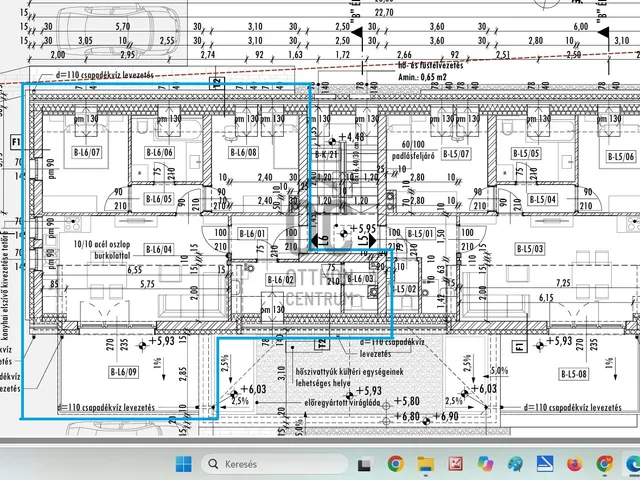Click the note 'hőszivattyúk kültéri egységeinek'
The height and width of the screenshot is (480, 640).
pos(349,372)
